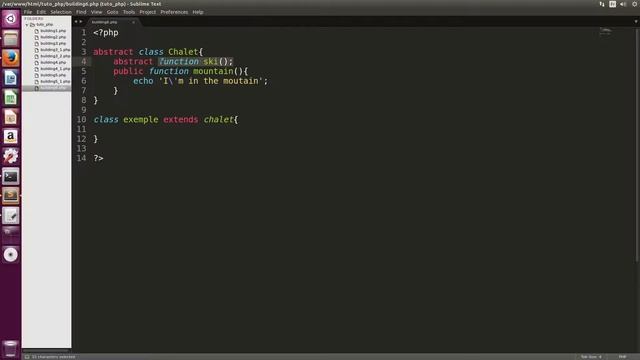Open System Settings from the dock

pyautogui.click(x=11, y=156)
